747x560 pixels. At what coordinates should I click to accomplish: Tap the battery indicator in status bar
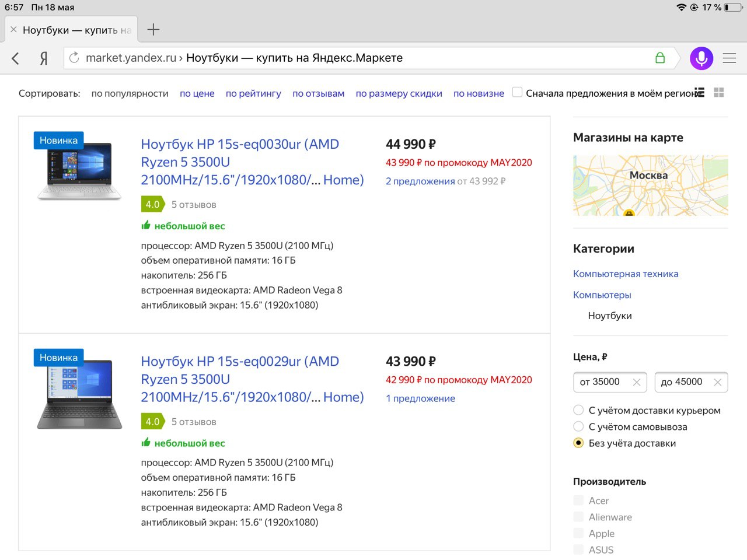coord(733,8)
